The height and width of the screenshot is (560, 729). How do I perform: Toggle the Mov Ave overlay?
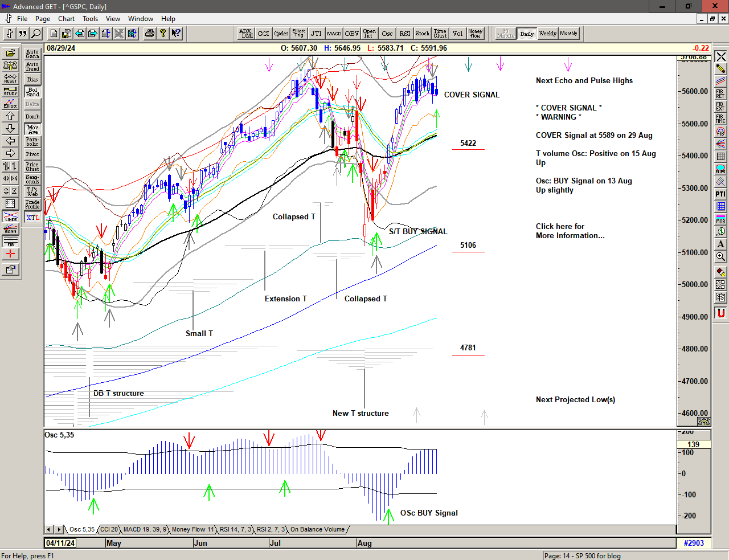point(32,129)
